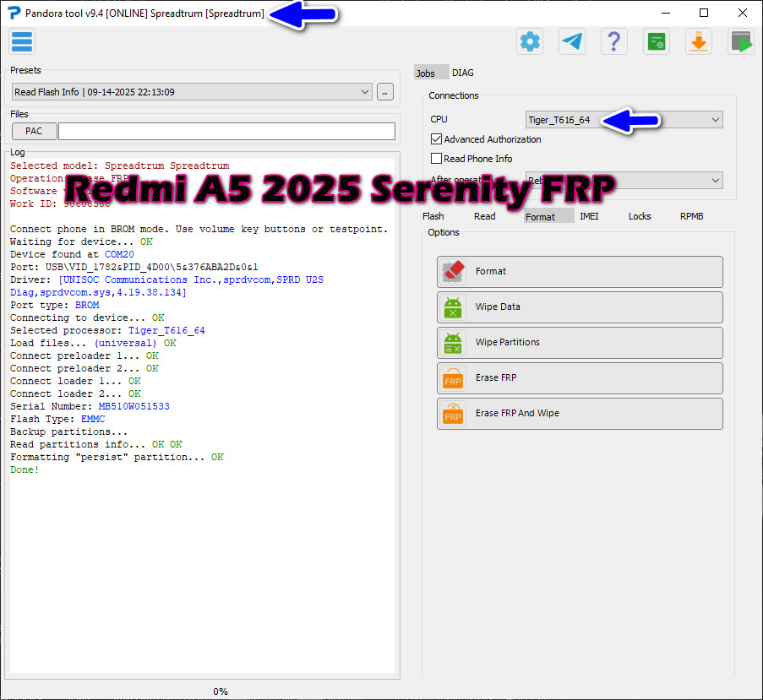Click FRP icon on Erase FRP And Wipe

[453, 414]
